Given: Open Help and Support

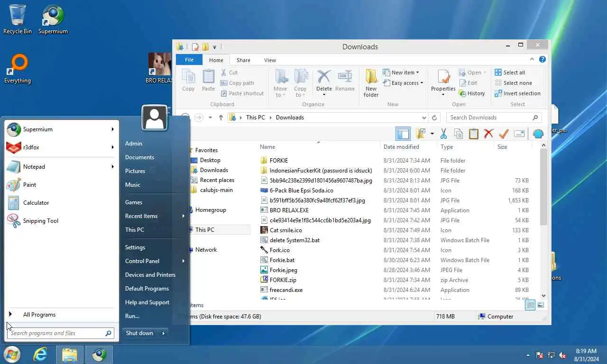Looking at the screenshot, I should [x=147, y=302].
